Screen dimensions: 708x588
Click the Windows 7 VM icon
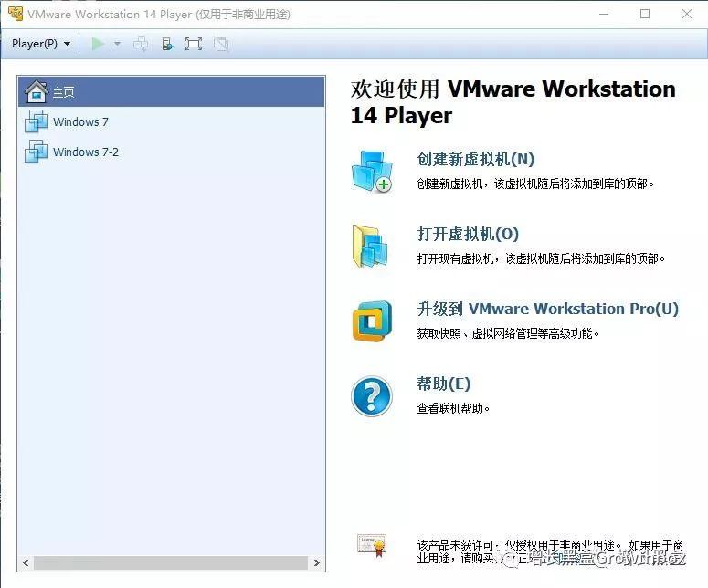pyautogui.click(x=36, y=121)
